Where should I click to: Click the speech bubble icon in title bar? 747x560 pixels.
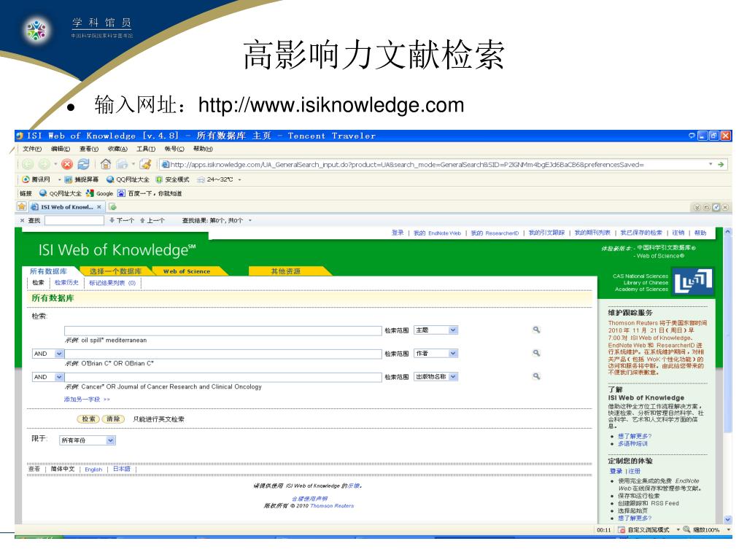[692, 136]
